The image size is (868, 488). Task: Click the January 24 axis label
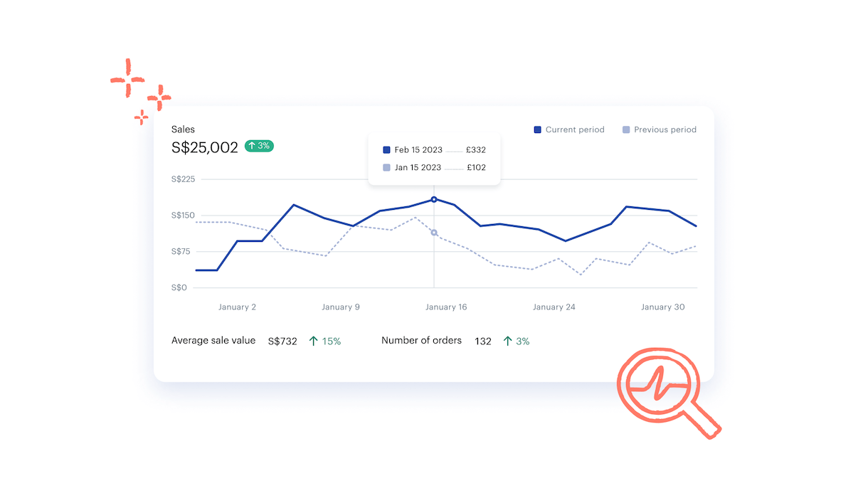(554, 307)
